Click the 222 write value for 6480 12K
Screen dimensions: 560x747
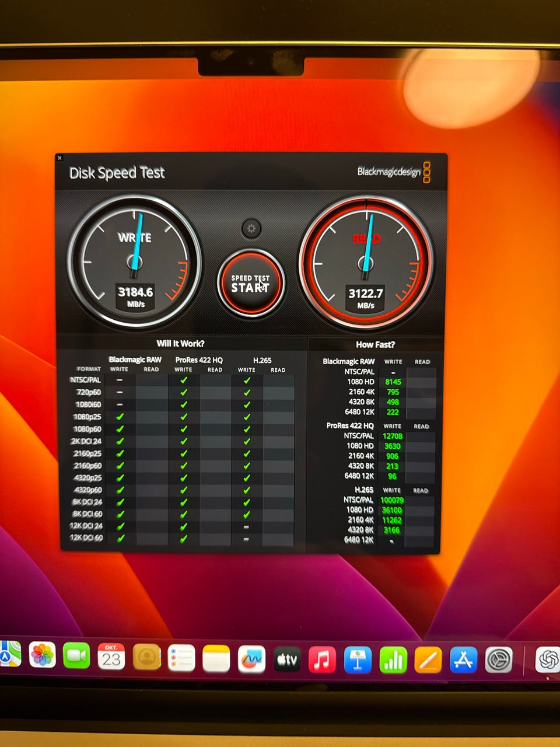pos(393,412)
